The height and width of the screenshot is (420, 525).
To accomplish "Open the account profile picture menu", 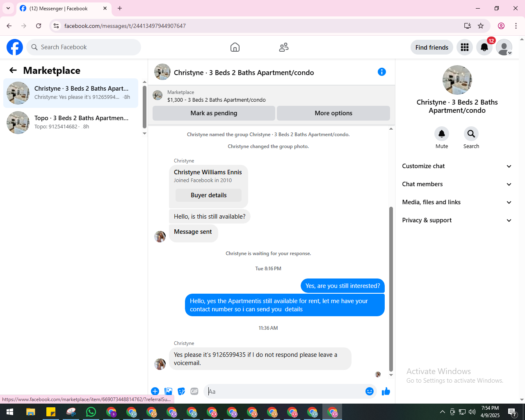I will 504,47.
